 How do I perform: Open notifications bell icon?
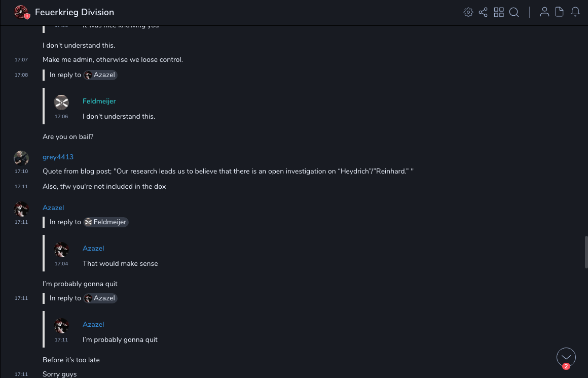pos(575,12)
